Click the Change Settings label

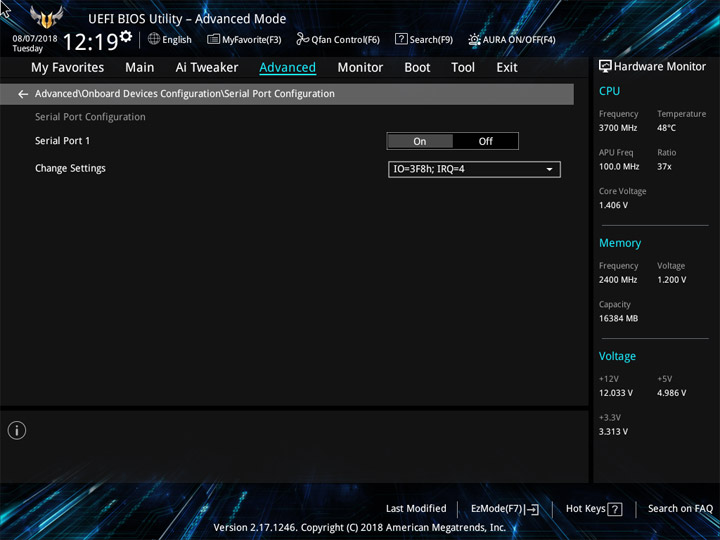click(x=70, y=169)
